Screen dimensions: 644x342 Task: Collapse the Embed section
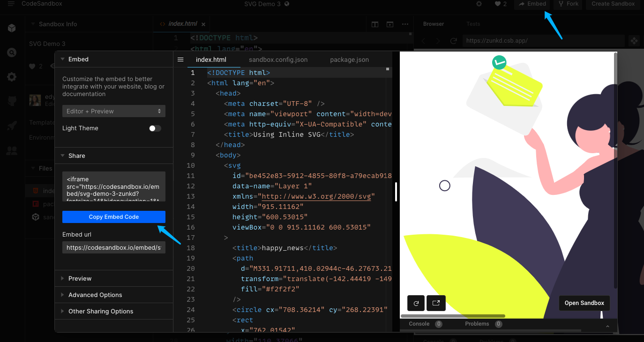point(114,59)
